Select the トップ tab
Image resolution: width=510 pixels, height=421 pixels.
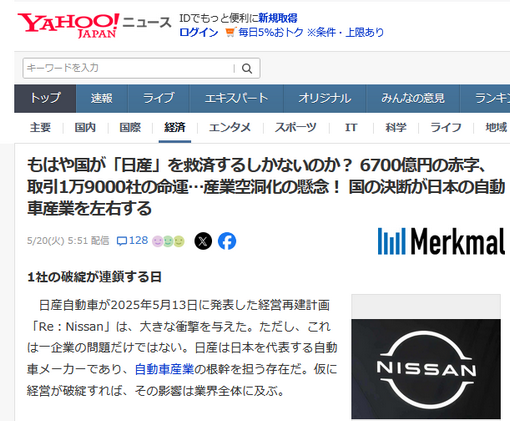click(45, 98)
